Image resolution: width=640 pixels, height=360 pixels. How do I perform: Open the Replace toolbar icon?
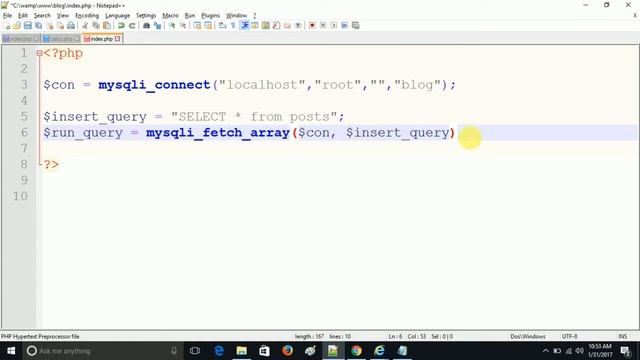157,26
